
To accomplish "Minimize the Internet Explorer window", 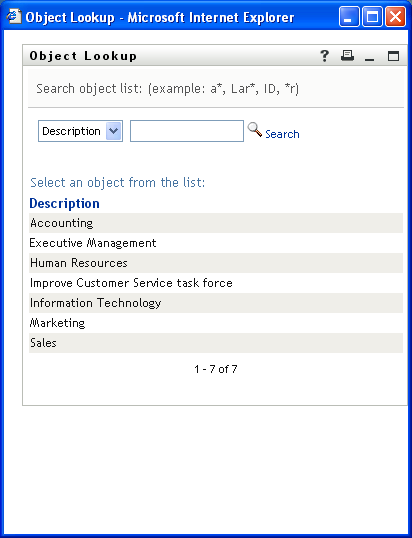I will coord(349,16).
